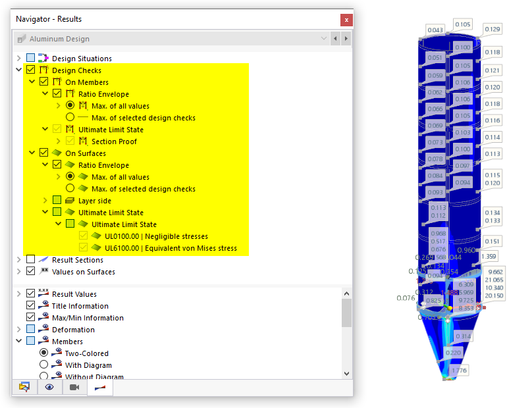532x408 pixels.
Task: Select the Panel navigation icon at bottom left
Action: [24, 387]
